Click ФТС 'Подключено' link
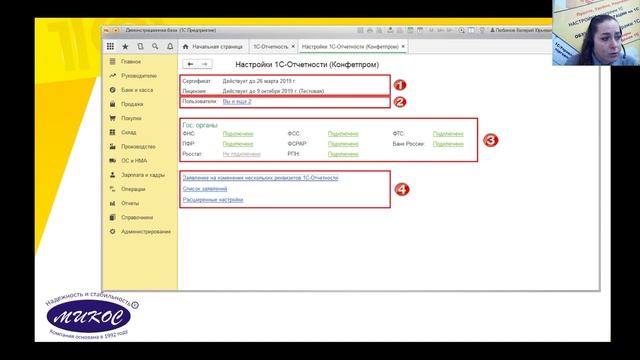 coord(448,134)
